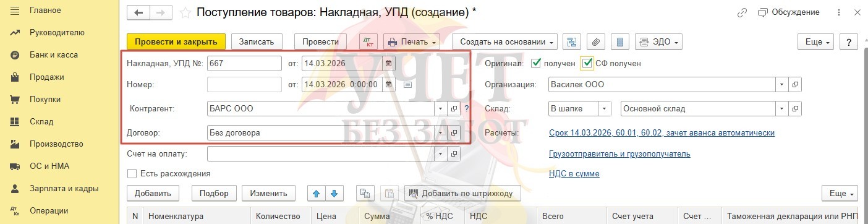Add document to favorites with star
Viewport: 868px width, 224px height.
coord(185,12)
